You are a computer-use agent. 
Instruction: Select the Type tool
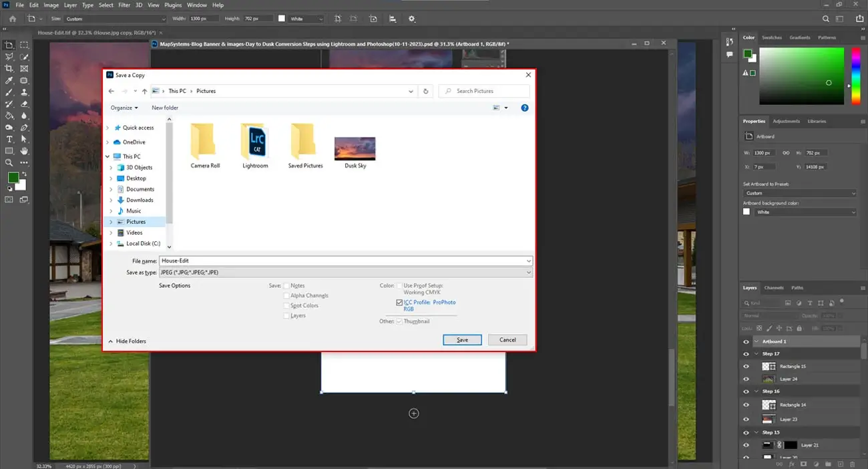point(9,139)
